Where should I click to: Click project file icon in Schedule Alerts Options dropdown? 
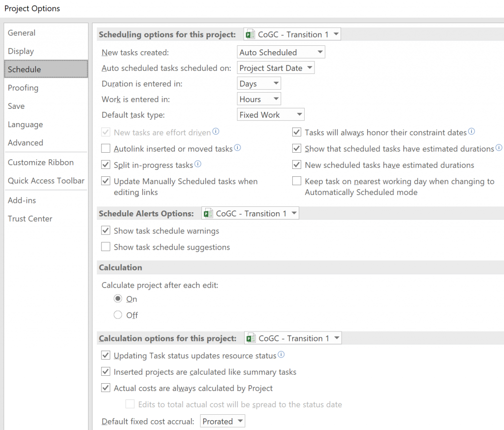(x=208, y=213)
